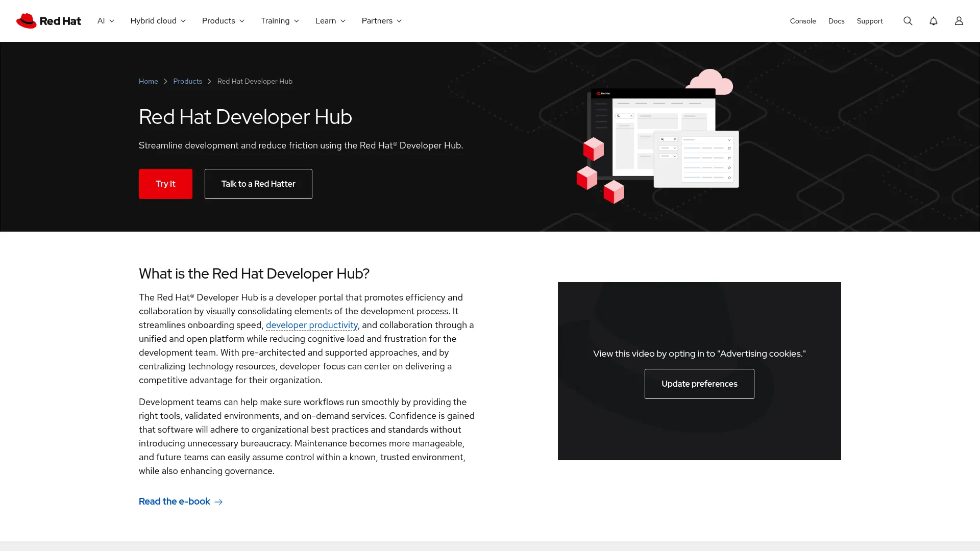The height and width of the screenshot is (551, 980).
Task: Open the user account icon
Action: tap(959, 21)
